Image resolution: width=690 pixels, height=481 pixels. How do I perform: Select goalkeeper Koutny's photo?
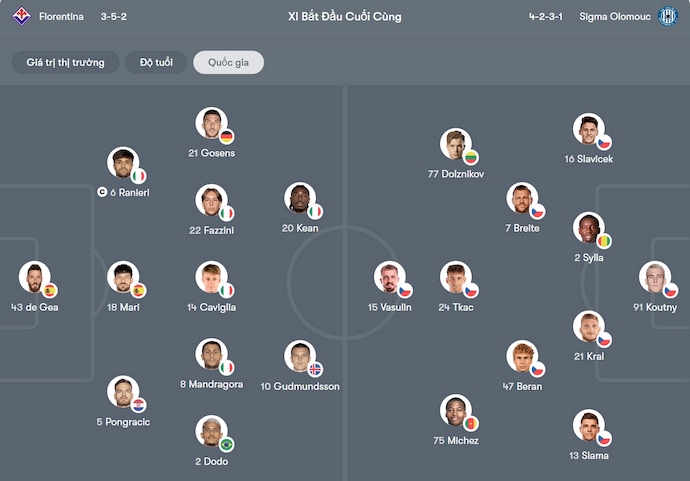point(655,277)
